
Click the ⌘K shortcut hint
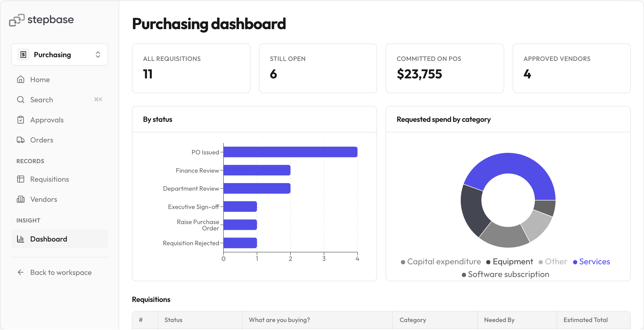[98, 99]
